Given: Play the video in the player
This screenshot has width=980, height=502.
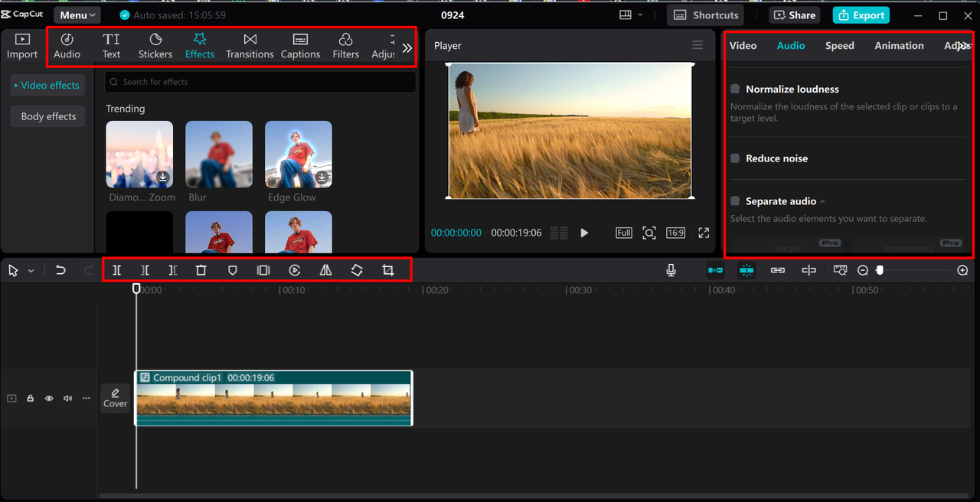Looking at the screenshot, I should click(x=584, y=233).
